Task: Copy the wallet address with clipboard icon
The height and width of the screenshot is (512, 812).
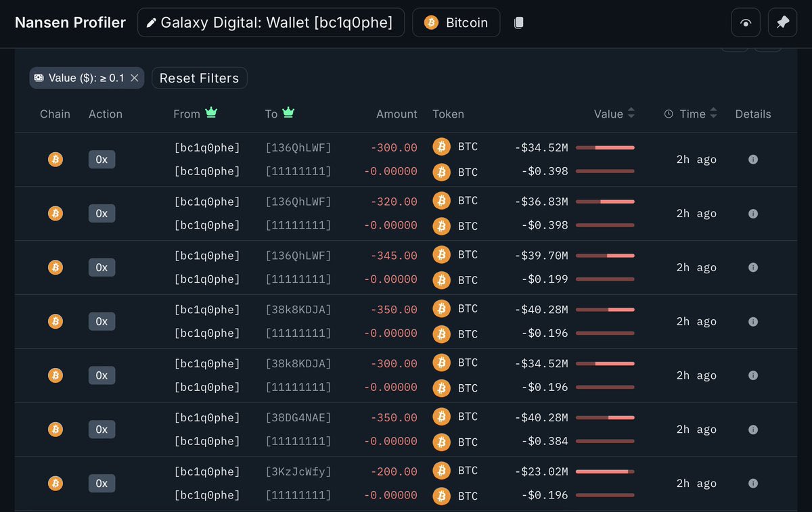Action: tap(519, 22)
